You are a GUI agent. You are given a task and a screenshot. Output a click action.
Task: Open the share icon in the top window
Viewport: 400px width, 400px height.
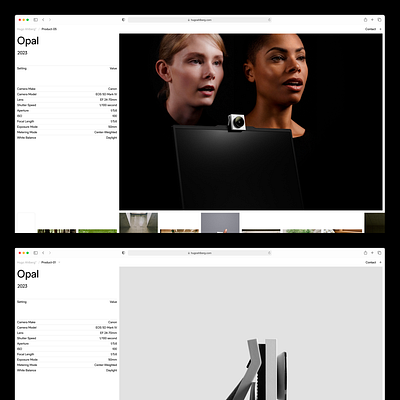pyautogui.click(x=365, y=20)
